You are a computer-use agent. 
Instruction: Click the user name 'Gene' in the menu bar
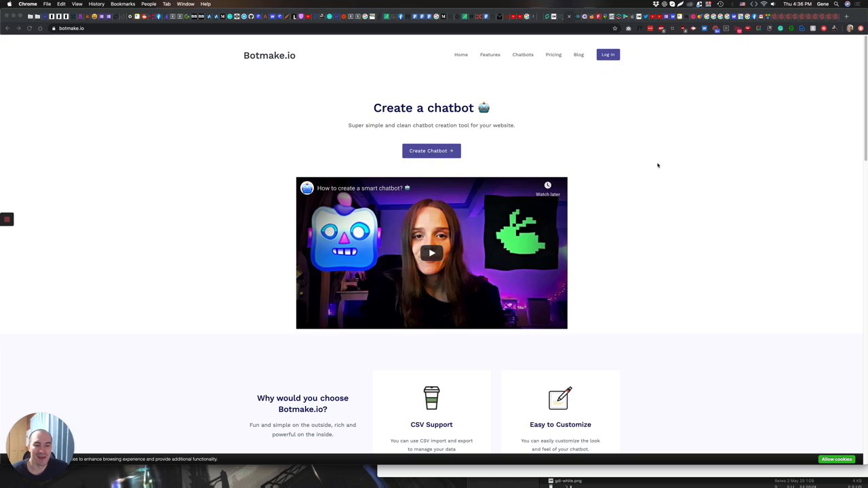tap(823, 4)
